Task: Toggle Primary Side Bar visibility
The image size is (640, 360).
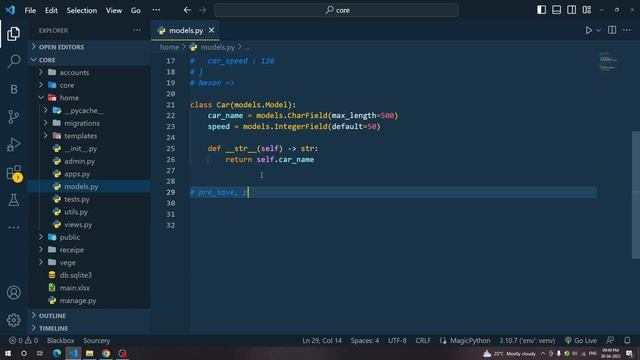Action: click(x=541, y=10)
